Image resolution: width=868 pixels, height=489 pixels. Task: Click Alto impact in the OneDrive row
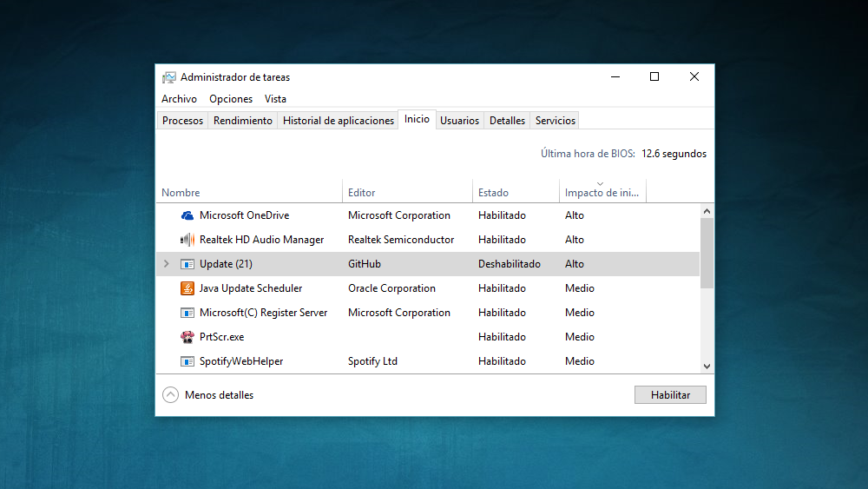pos(575,215)
